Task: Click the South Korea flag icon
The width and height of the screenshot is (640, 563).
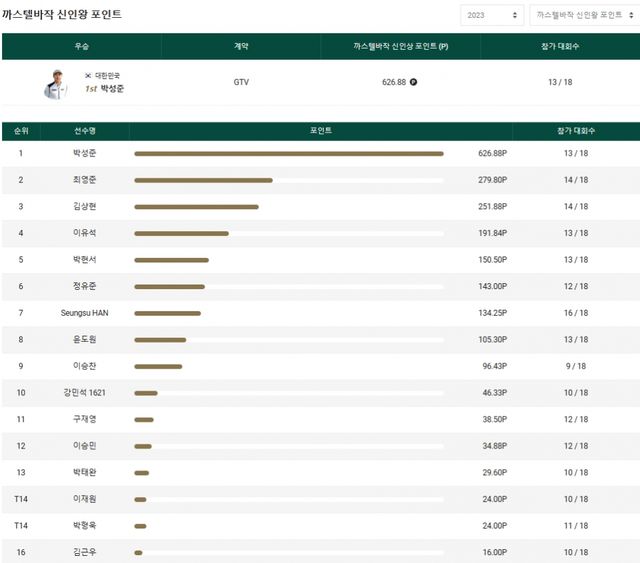Action: point(88,76)
